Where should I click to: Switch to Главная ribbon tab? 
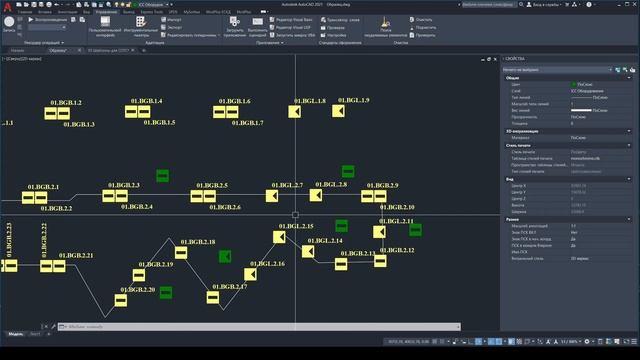pos(25,12)
